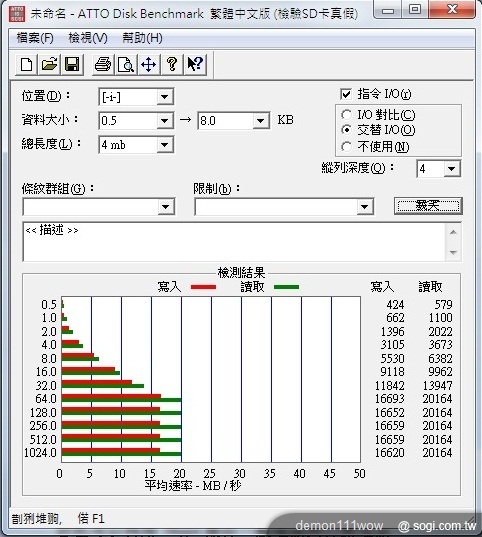Expand the end size 8.0 dropdown

pos(260,121)
